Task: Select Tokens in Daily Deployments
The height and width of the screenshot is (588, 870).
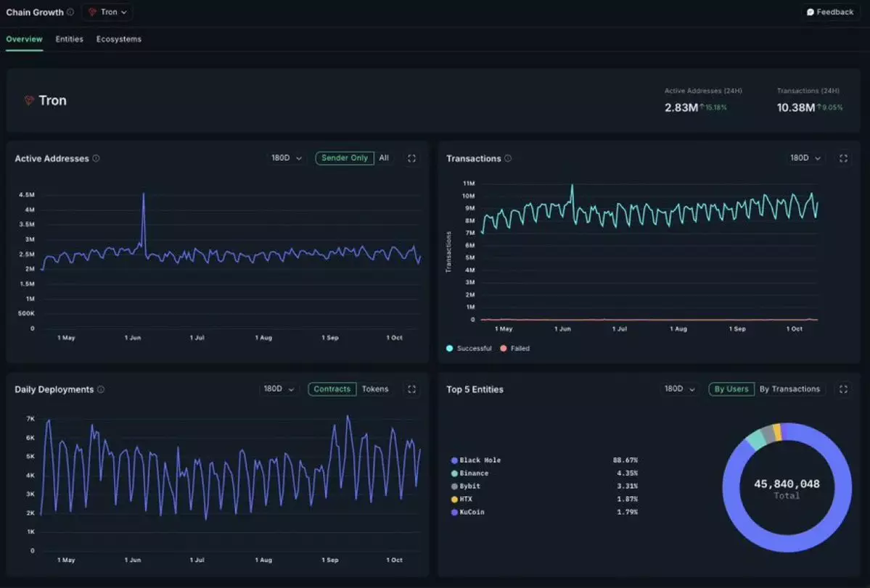Action: click(x=375, y=389)
